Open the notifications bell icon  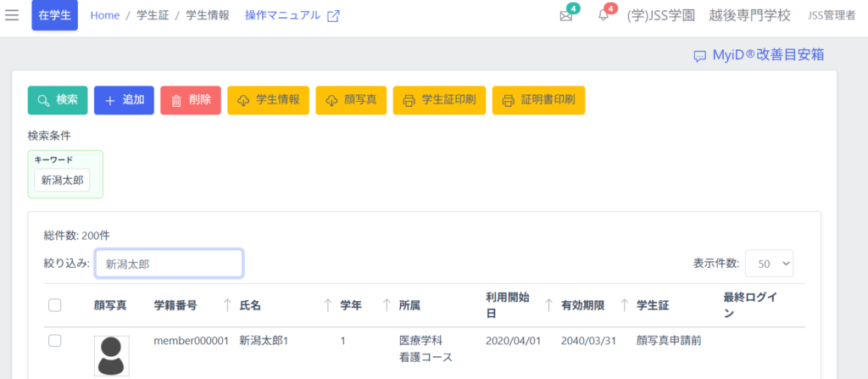coord(604,16)
